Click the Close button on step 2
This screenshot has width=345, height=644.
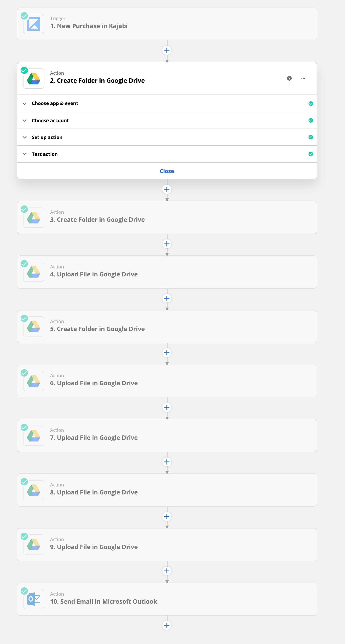(x=167, y=171)
